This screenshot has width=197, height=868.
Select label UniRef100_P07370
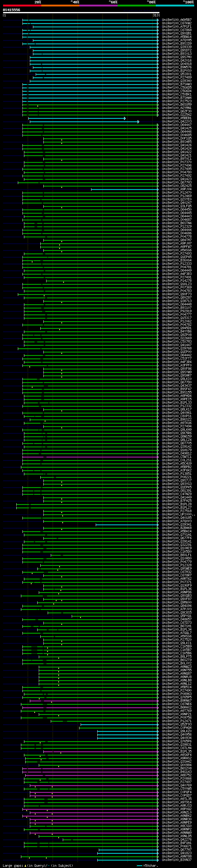(176, 162)
